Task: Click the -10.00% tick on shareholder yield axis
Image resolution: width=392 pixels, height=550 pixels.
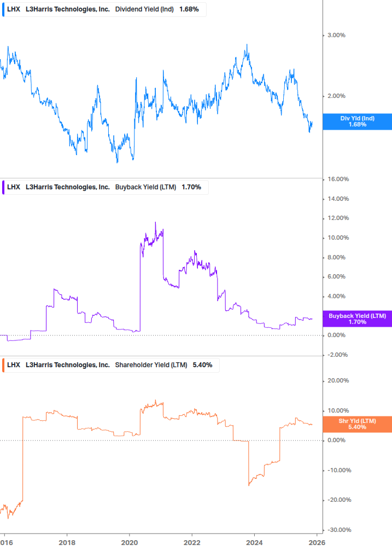Action: click(x=339, y=471)
